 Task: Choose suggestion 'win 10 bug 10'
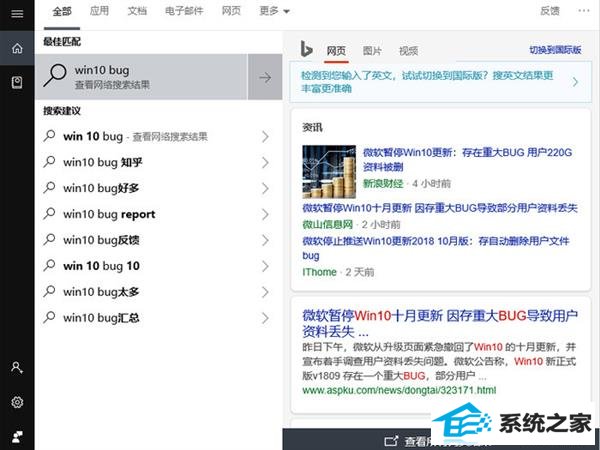101,266
